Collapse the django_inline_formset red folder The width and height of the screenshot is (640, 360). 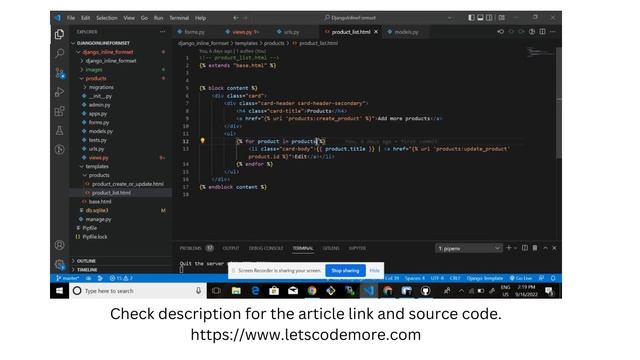point(108,52)
